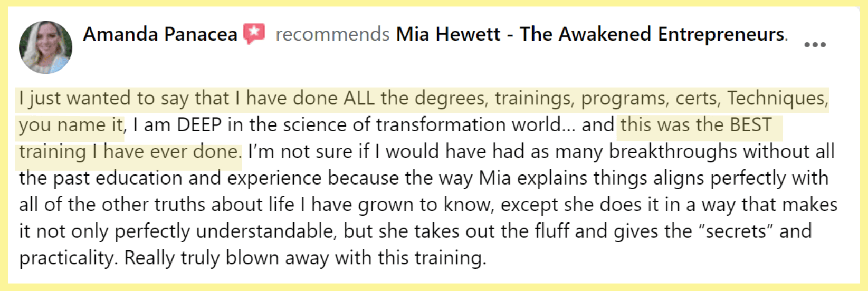Click the Amanda Panacea name link

coord(160,34)
